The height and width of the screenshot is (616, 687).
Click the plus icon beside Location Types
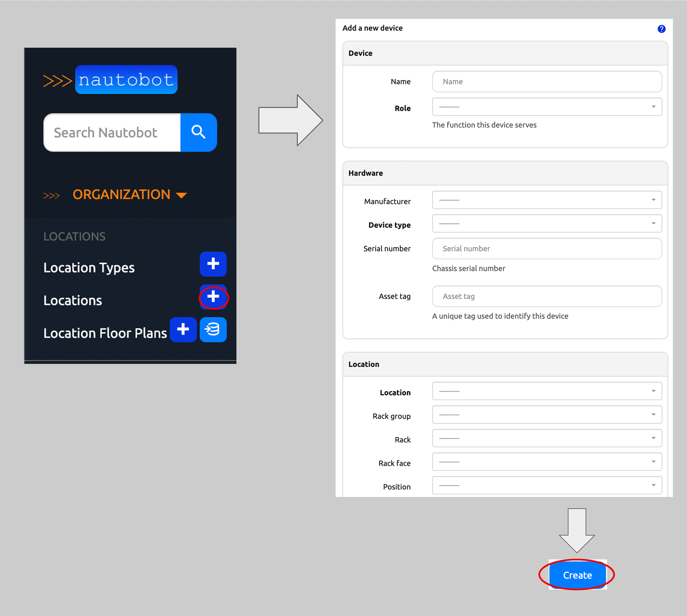[x=213, y=264]
